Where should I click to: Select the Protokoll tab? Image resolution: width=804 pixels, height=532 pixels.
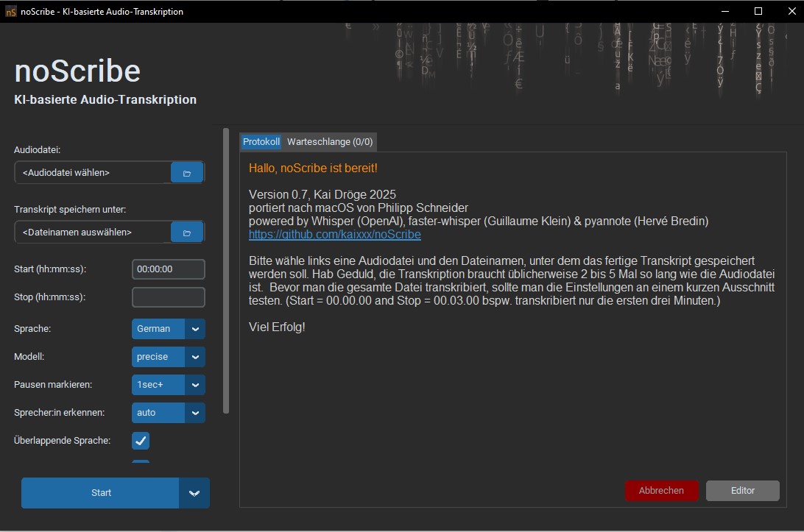tap(261, 141)
